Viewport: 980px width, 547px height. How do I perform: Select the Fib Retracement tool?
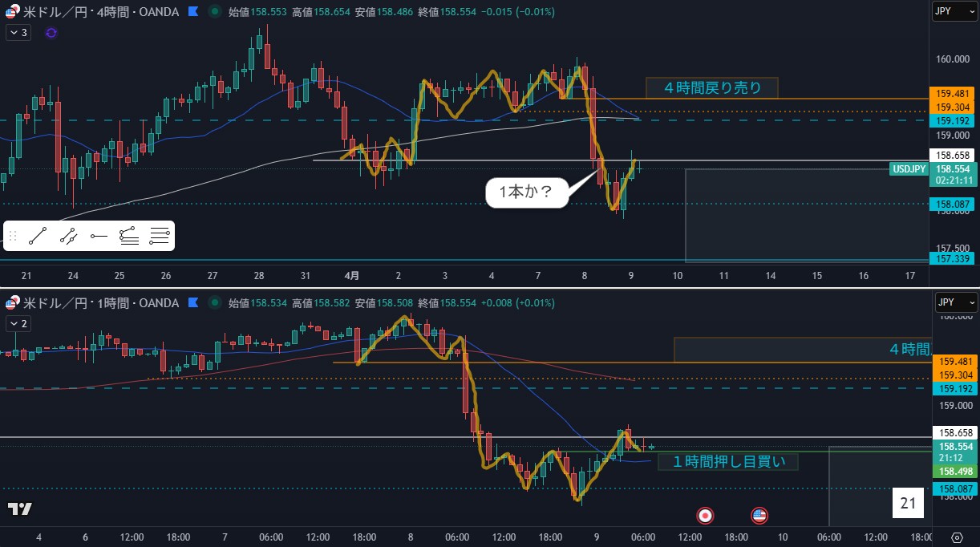click(128, 236)
